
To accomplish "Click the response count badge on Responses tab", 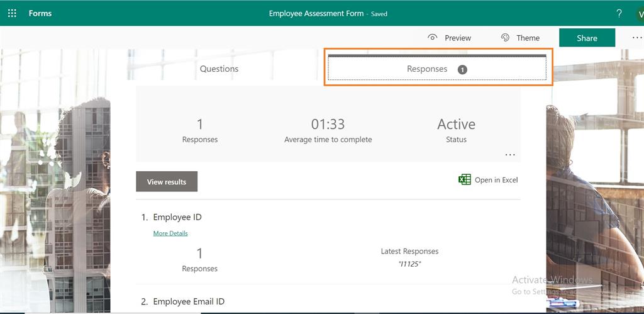I will tap(462, 70).
